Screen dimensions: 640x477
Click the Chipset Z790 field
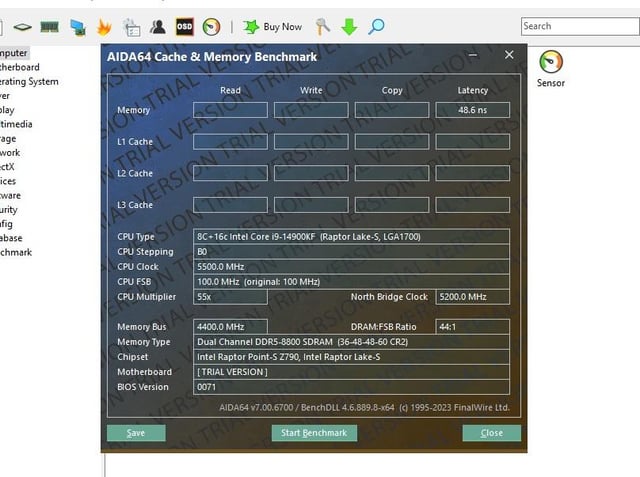pos(351,357)
